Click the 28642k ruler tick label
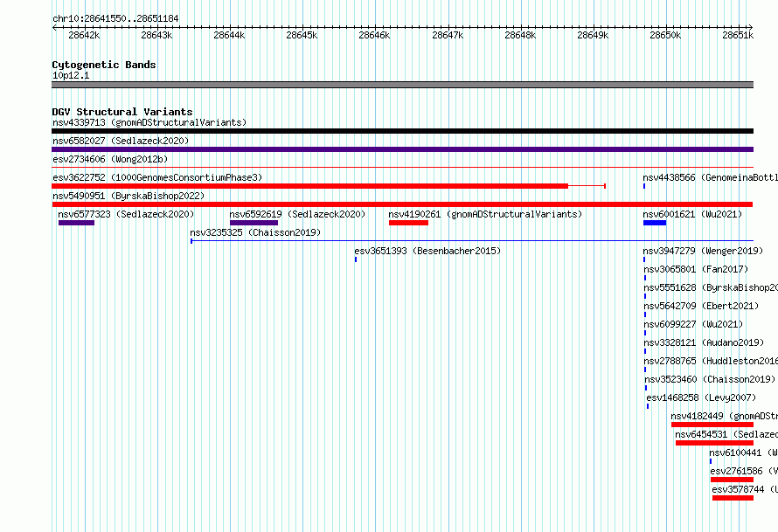The image size is (778, 532). click(x=84, y=35)
